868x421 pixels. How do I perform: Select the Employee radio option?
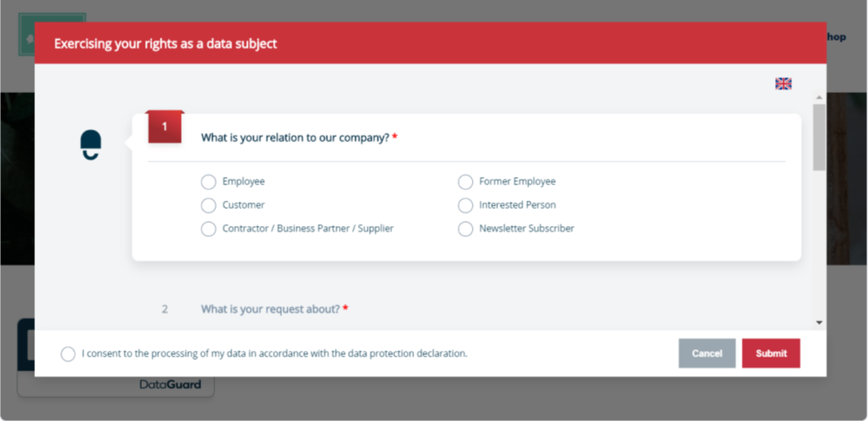coord(208,182)
